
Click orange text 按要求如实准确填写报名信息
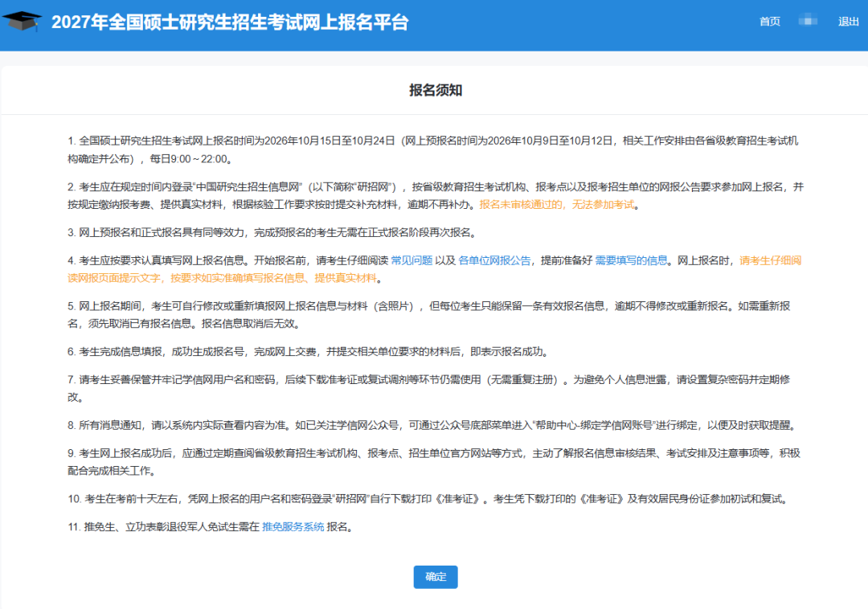237,278
